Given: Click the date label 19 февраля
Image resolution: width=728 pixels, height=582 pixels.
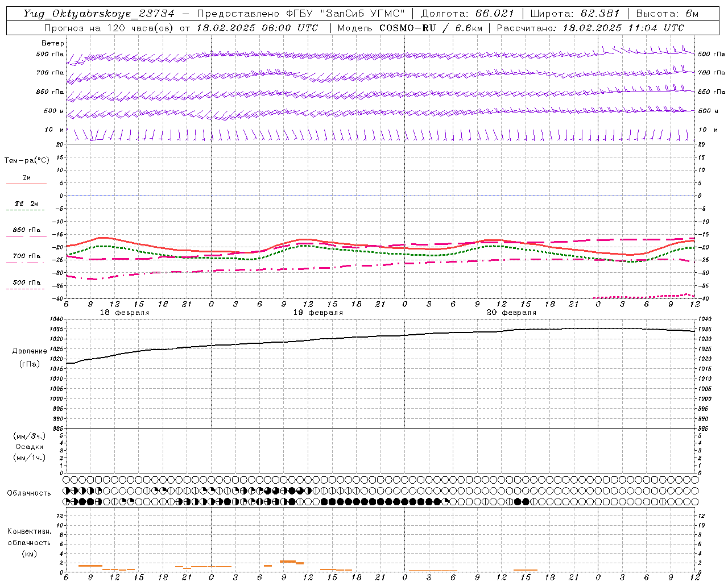Looking at the screenshot, I should click(x=318, y=313).
